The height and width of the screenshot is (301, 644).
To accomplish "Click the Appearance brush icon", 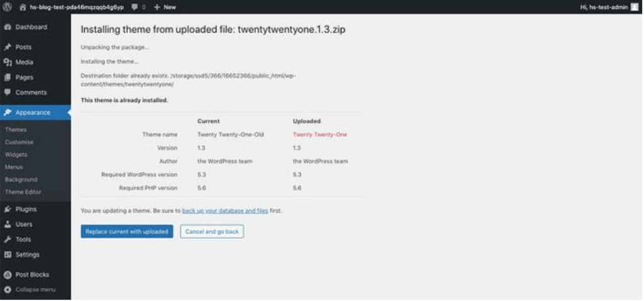I will click(x=8, y=112).
